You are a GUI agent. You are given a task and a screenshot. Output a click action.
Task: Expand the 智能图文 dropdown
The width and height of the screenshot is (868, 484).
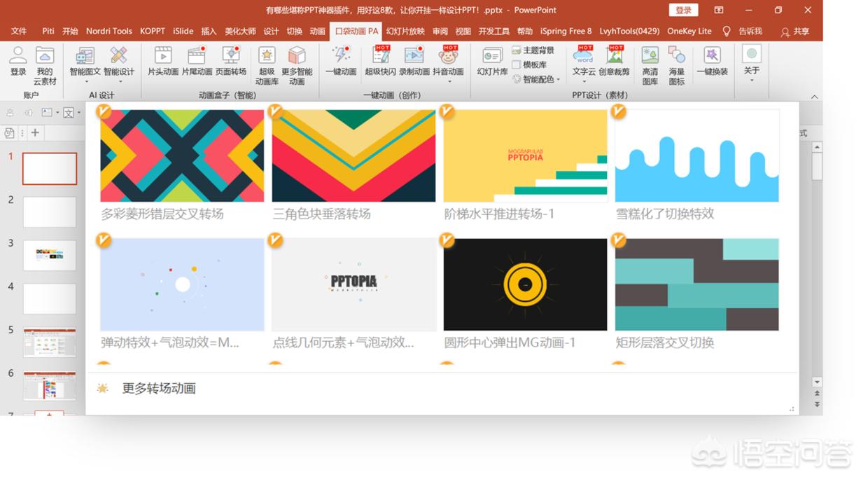click(x=85, y=81)
